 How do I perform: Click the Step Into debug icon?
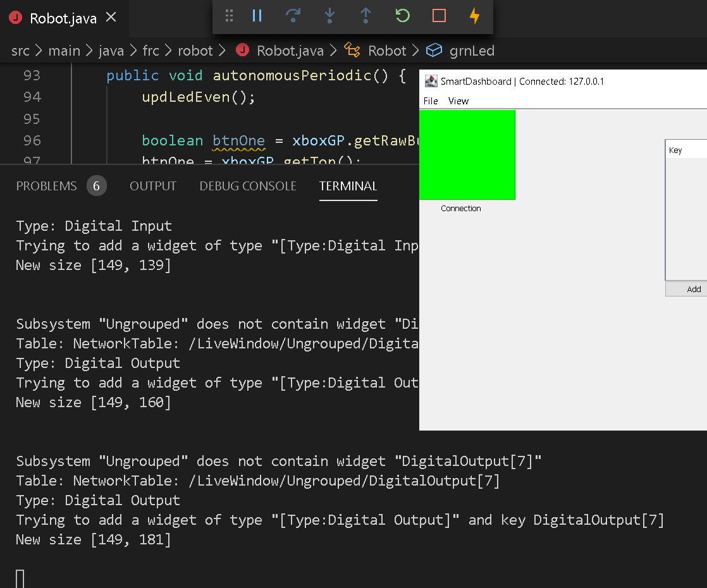pos(329,16)
